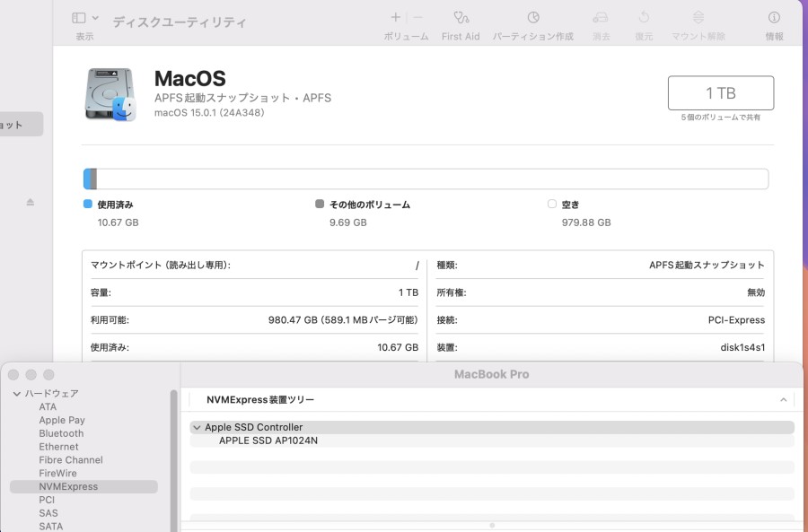
Task: Click the ディスクユーティリティ window title
Action: point(180,22)
